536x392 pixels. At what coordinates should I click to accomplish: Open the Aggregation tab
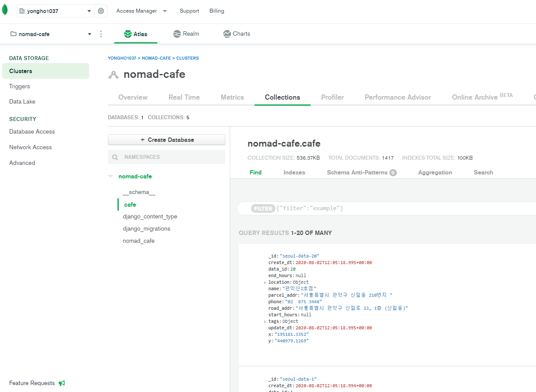(x=435, y=172)
